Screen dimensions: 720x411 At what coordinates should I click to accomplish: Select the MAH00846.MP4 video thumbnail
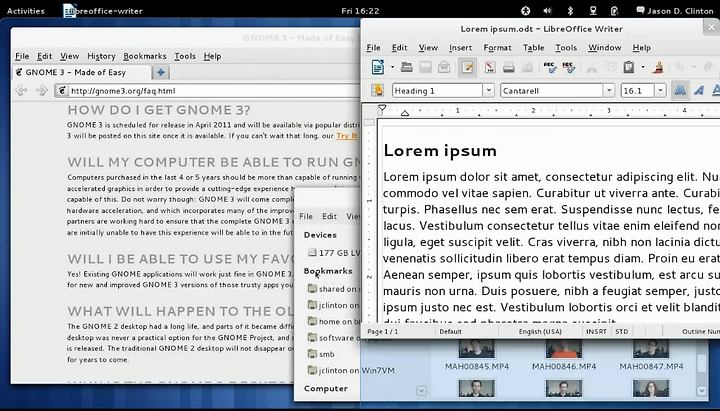click(x=563, y=349)
